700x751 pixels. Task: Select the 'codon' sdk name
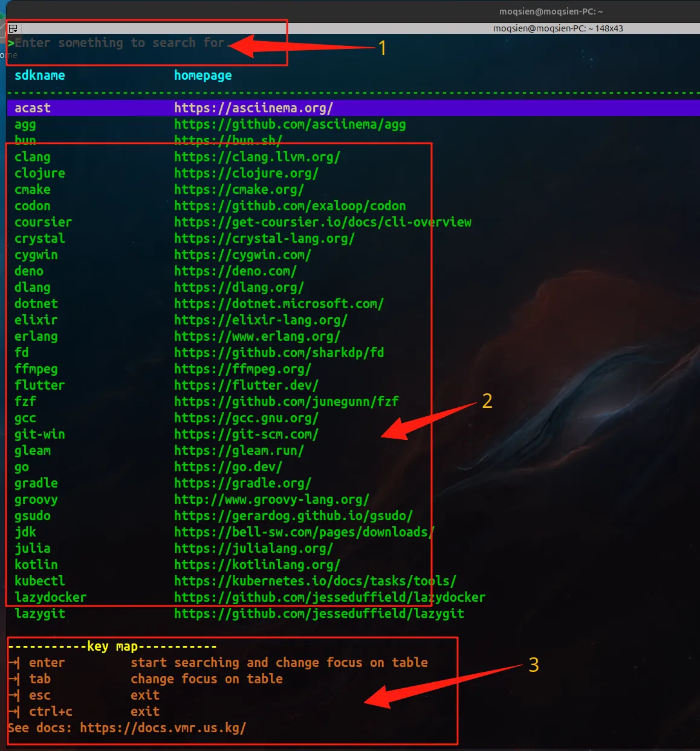pyautogui.click(x=33, y=206)
